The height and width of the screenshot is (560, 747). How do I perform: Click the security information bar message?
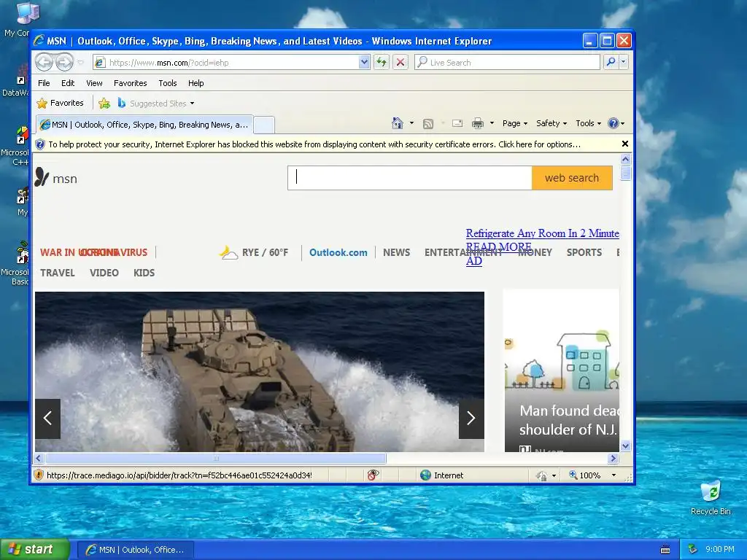(314, 144)
